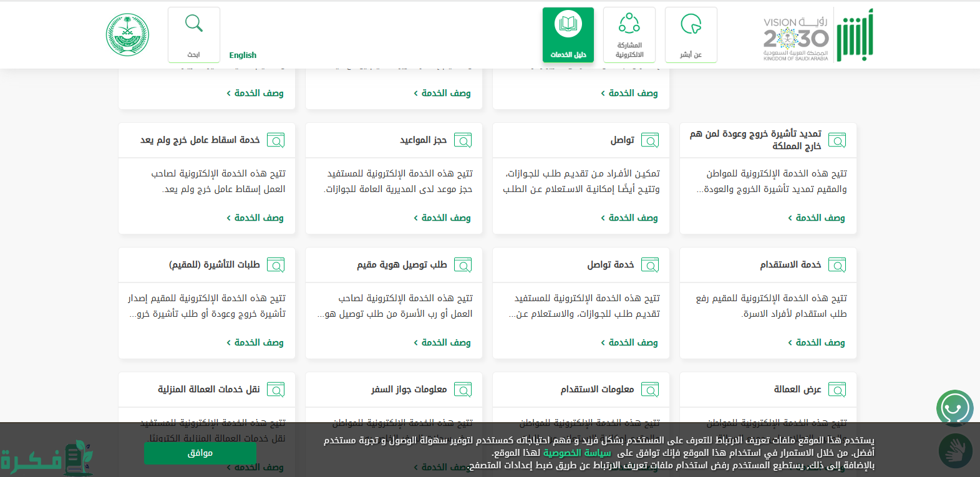Image resolution: width=980 pixels, height=477 pixels.
Task: Select the دليل الخدمات tab
Action: [568, 35]
